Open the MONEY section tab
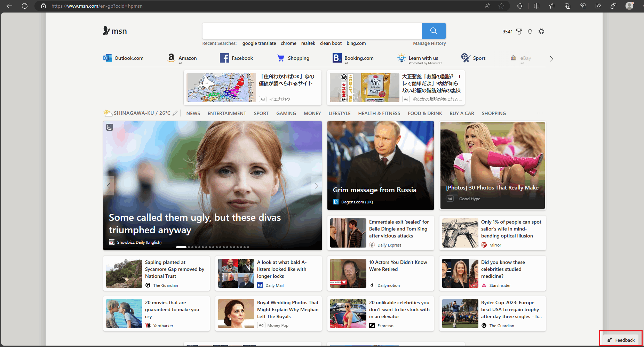This screenshot has width=644, height=347. click(x=312, y=113)
